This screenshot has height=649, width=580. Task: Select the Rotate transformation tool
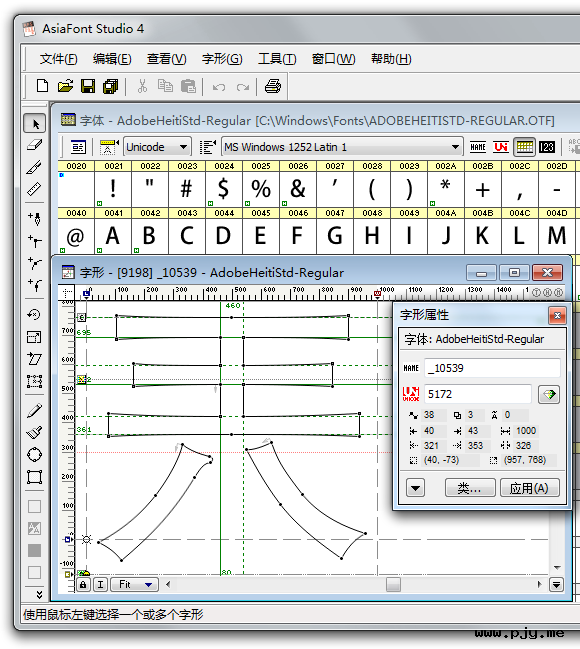pos(35,315)
